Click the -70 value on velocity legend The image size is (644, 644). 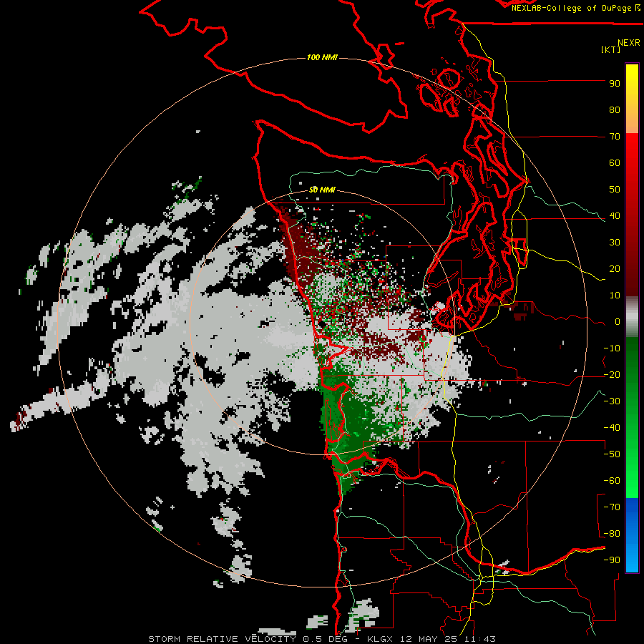(x=612, y=507)
